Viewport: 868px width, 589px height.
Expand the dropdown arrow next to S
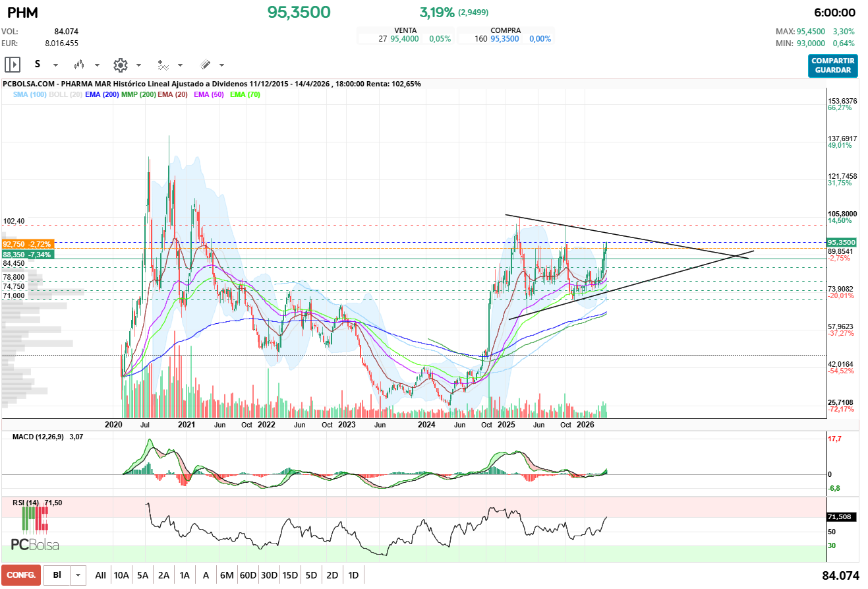[x=55, y=65]
